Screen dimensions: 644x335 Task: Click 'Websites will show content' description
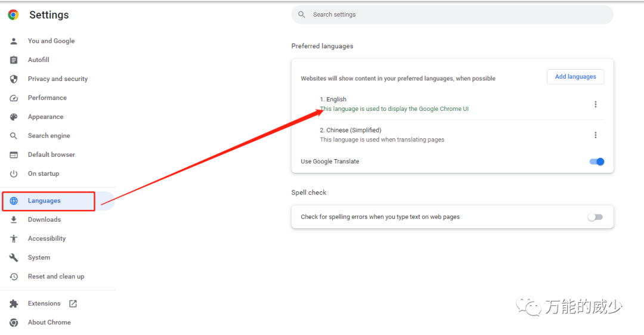(398, 79)
